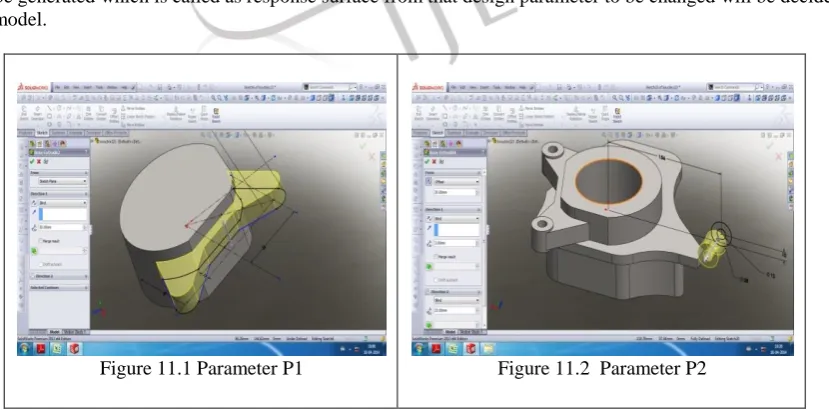The image size is (829, 410).
Task: Toggle Merge result checkbox in the right window
Action: 436,257
